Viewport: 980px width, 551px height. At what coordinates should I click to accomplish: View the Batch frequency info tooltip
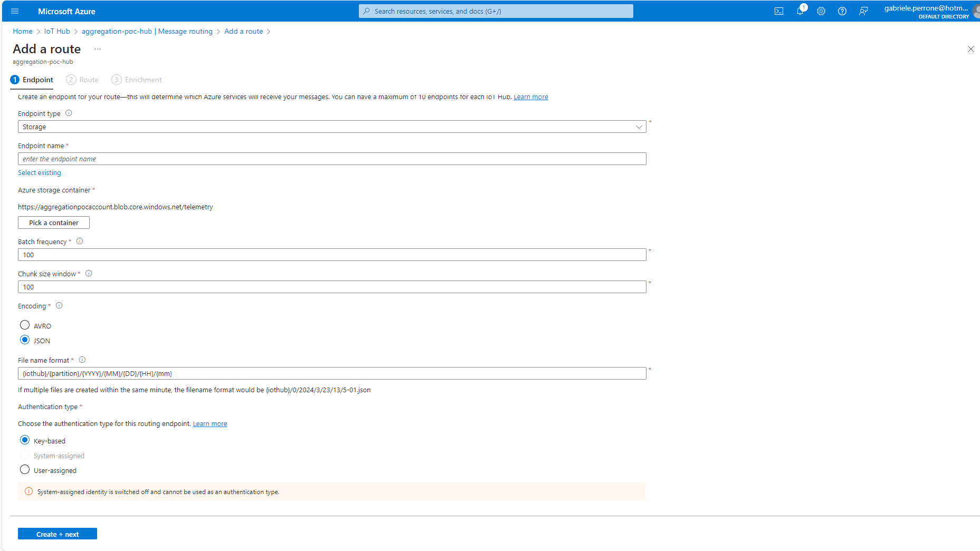pyautogui.click(x=80, y=241)
